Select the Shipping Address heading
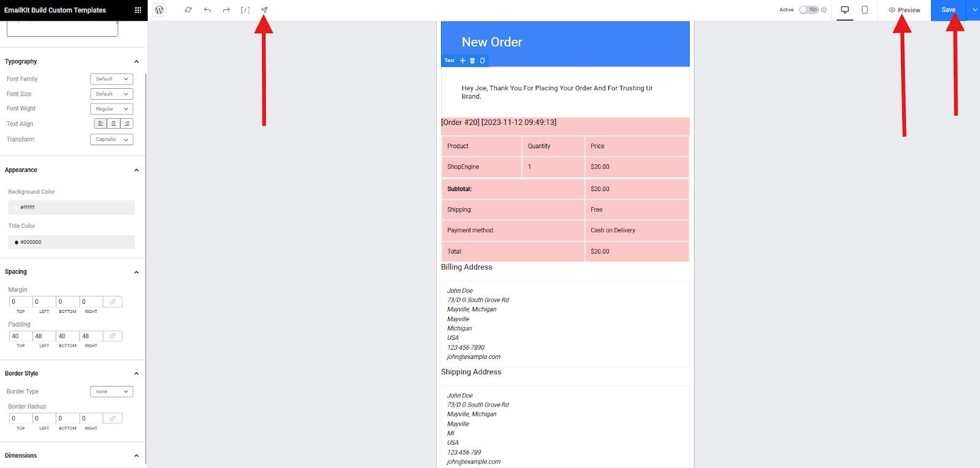Viewport: 980px width, 468px height. tap(471, 372)
